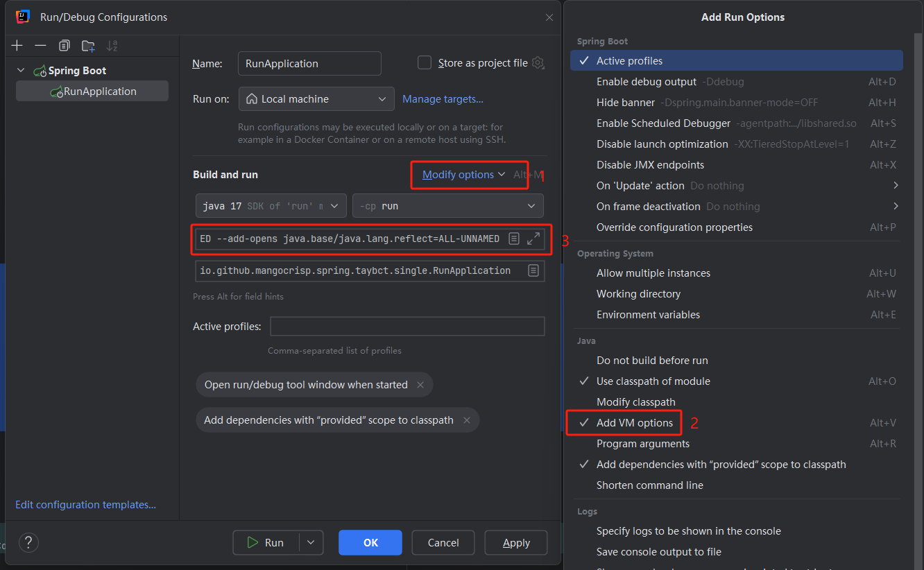The width and height of the screenshot is (924, 570).
Task: Remove the 'Open run/debug tool window' chip
Action: (420, 385)
